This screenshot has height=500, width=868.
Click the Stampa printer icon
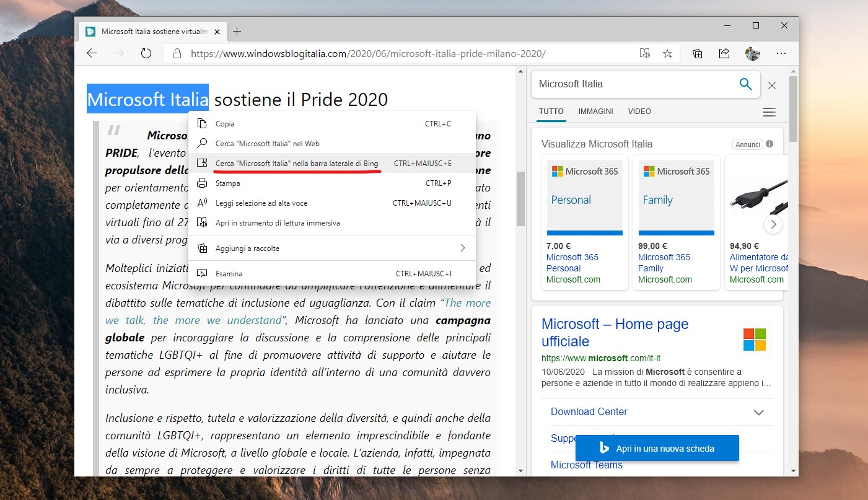[202, 183]
